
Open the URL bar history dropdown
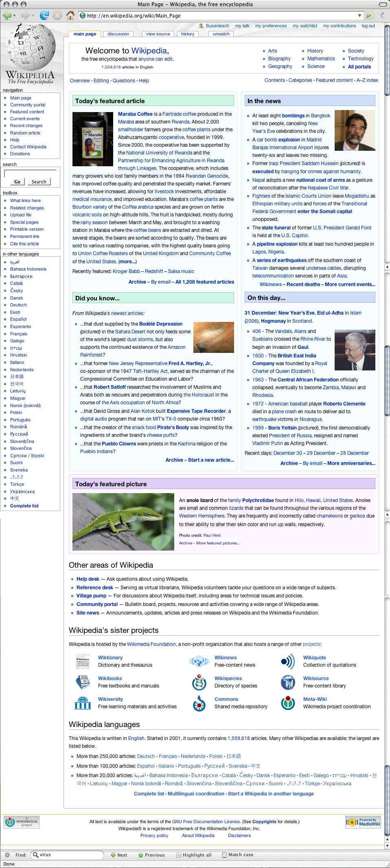pyautogui.click(x=359, y=15)
